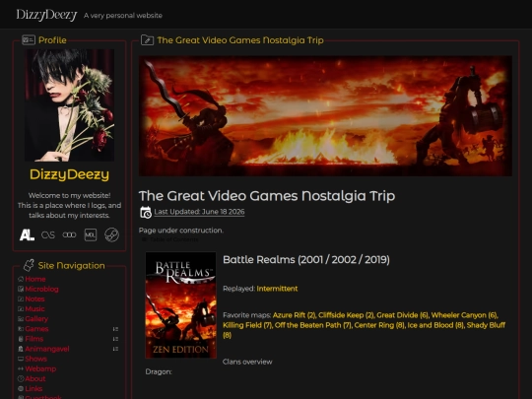Screen dimensions: 532x399
Task: Click the Games controller icon in navigation
Action: [x=21, y=329]
